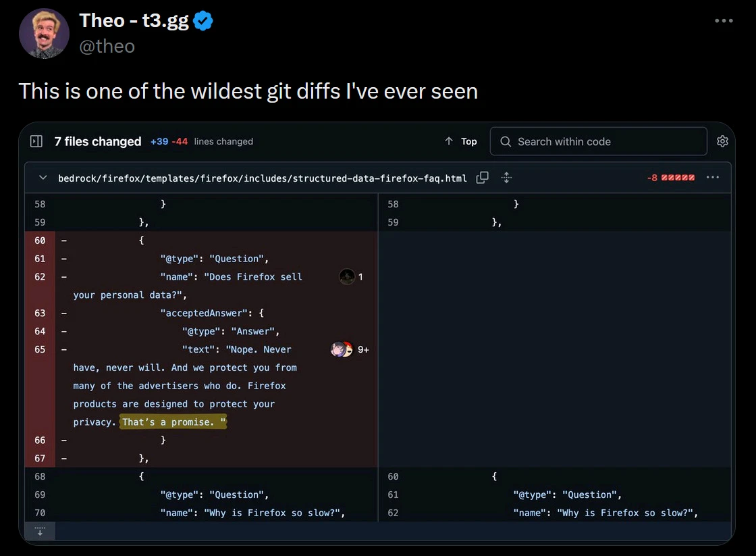This screenshot has width=756, height=556.
Task: Open diff settings gear icon
Action: [722, 141]
